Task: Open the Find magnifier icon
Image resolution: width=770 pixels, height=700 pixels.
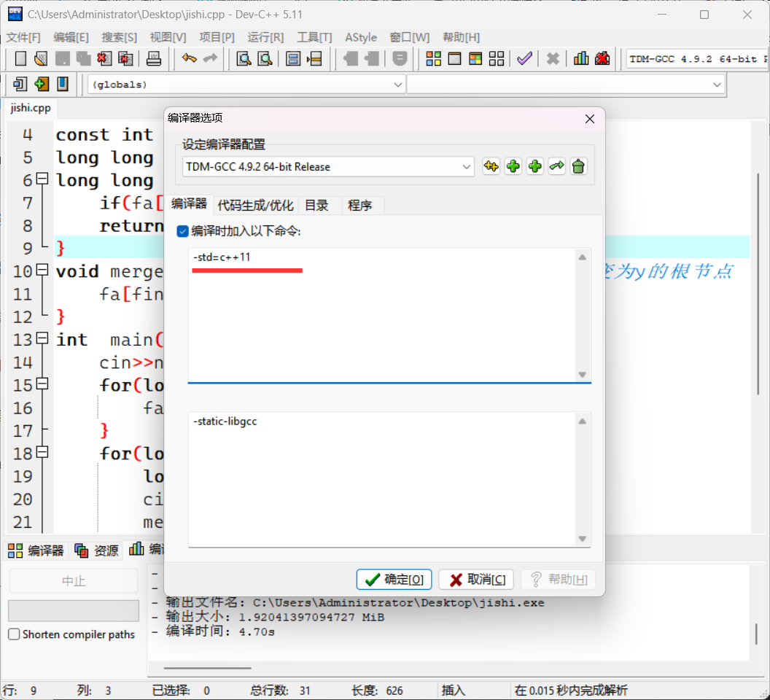Action: click(244, 59)
